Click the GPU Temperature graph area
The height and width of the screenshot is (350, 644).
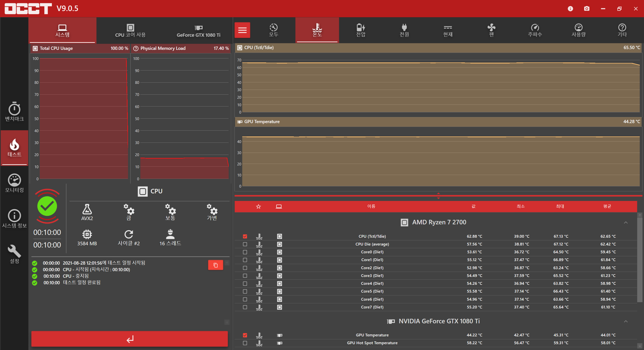click(438, 159)
